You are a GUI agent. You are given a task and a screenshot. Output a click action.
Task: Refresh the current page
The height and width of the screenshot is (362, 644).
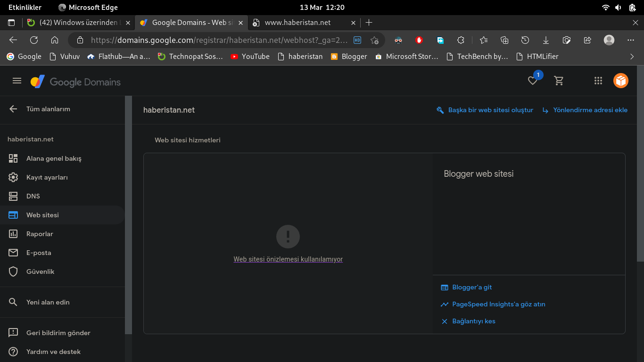[34, 40]
